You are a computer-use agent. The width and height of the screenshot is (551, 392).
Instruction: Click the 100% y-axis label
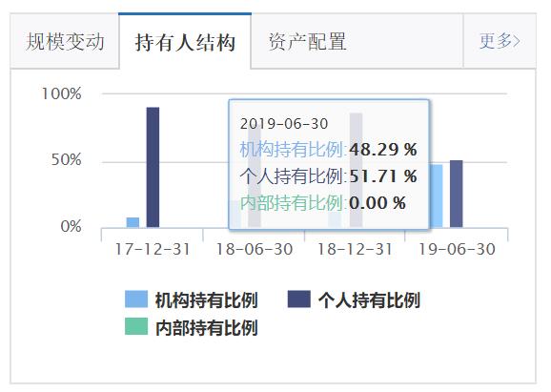pos(62,93)
